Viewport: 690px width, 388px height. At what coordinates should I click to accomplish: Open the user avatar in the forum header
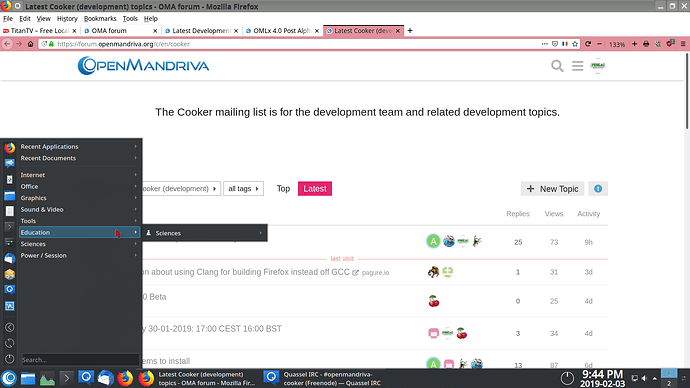pos(598,66)
